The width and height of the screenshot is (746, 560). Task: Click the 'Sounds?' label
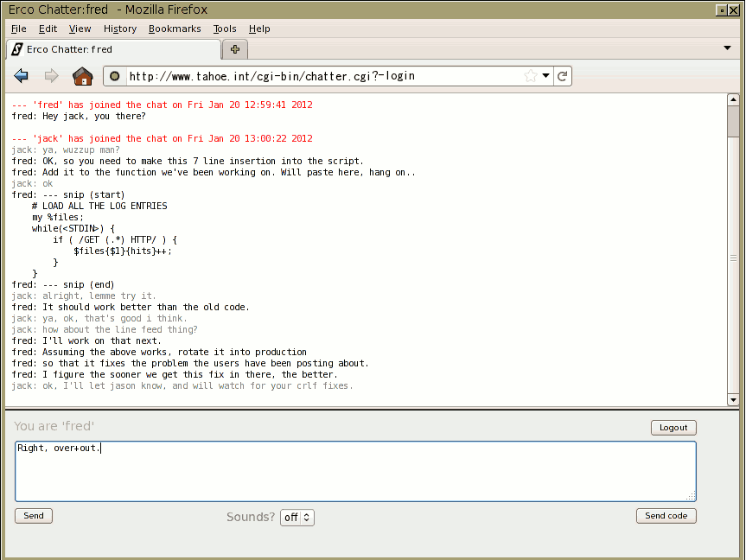(x=251, y=517)
